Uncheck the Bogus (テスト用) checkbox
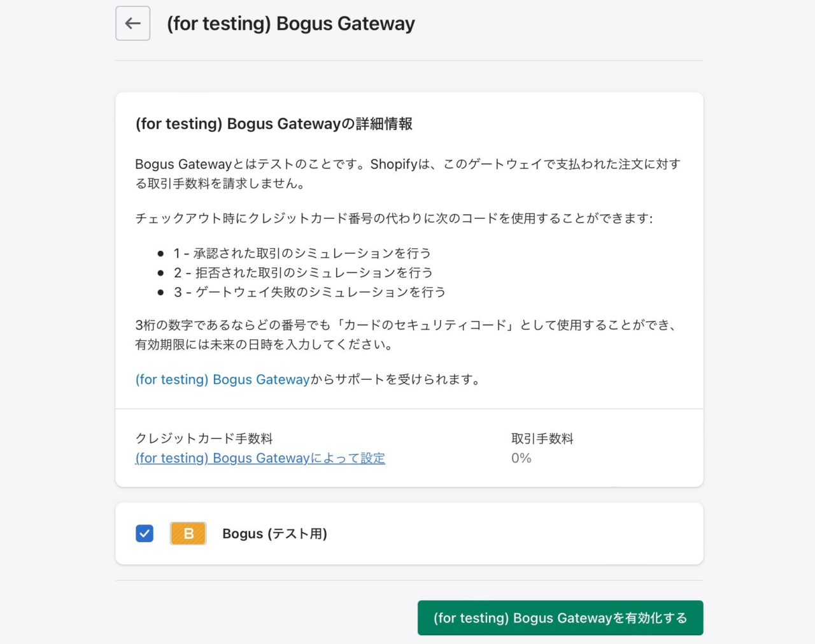 145,533
